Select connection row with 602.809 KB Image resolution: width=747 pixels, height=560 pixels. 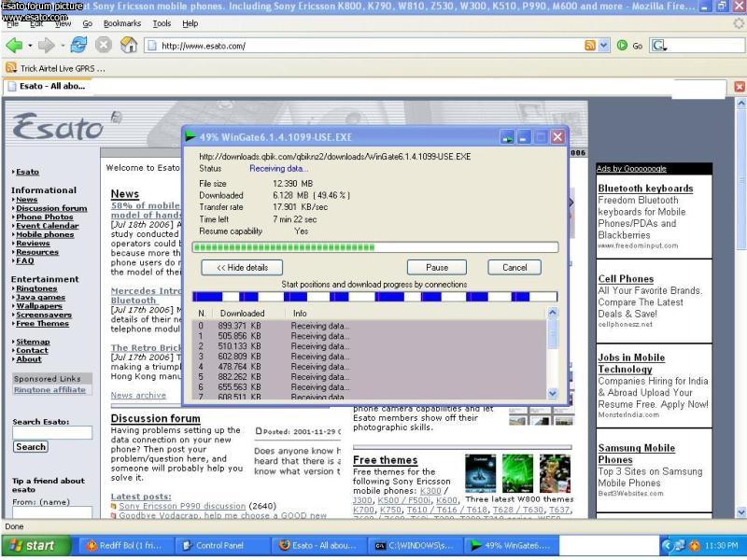coord(369,357)
